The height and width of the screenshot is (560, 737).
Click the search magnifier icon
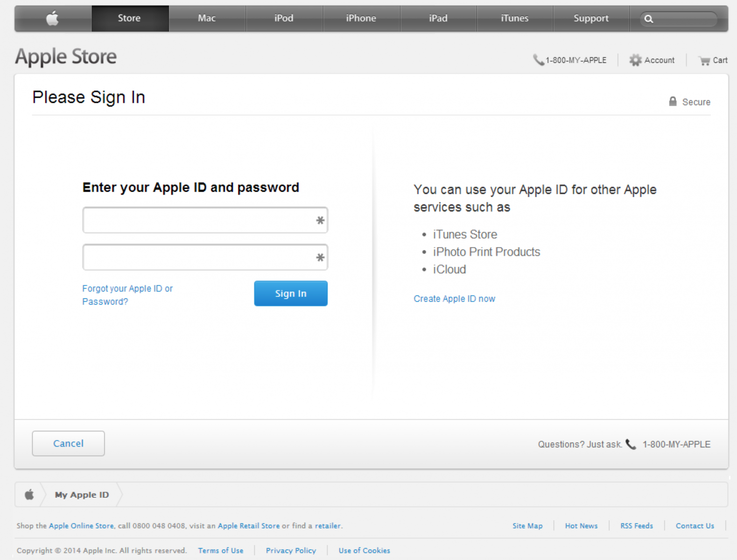coord(649,19)
